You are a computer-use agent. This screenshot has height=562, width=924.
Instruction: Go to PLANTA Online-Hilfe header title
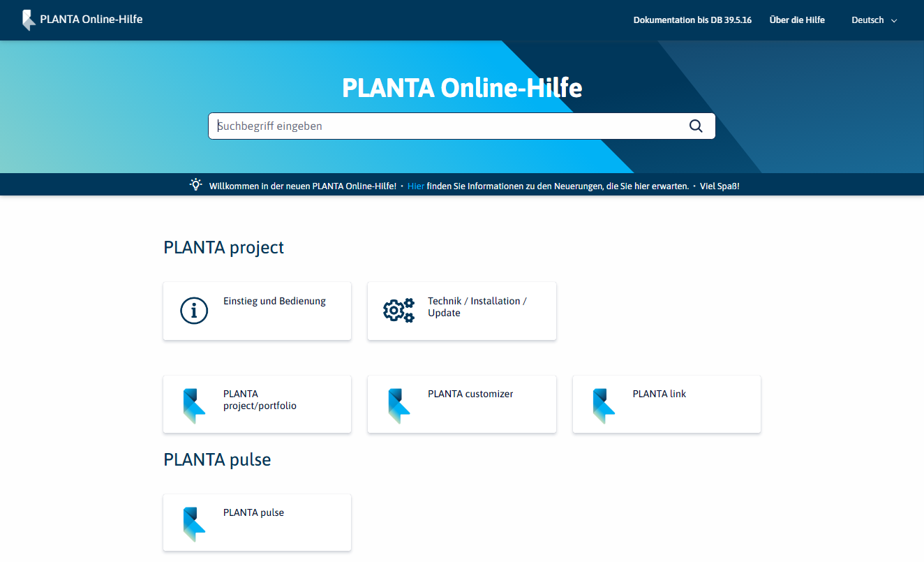pos(91,20)
